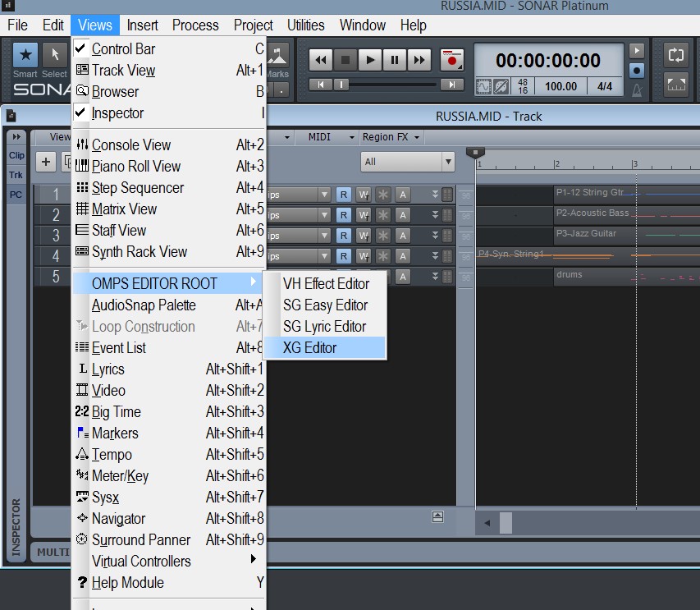700x610 pixels.
Task: Choose the Select tool arrow icon
Action: pos(54,55)
